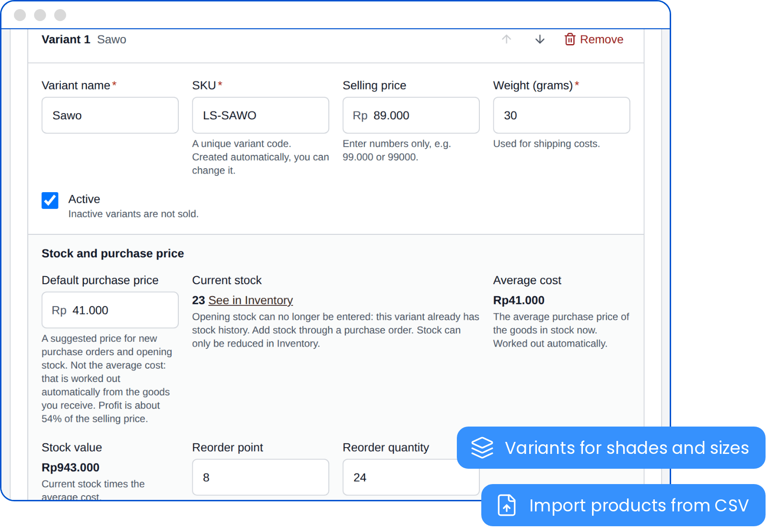Click the 'Used for shipping costs.' hint

[546, 144]
